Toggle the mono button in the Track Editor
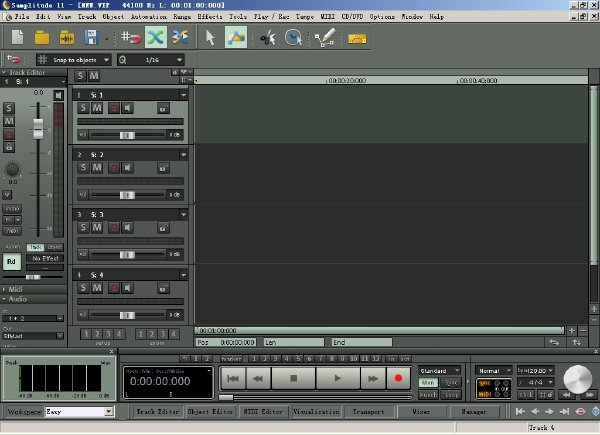 12,209
